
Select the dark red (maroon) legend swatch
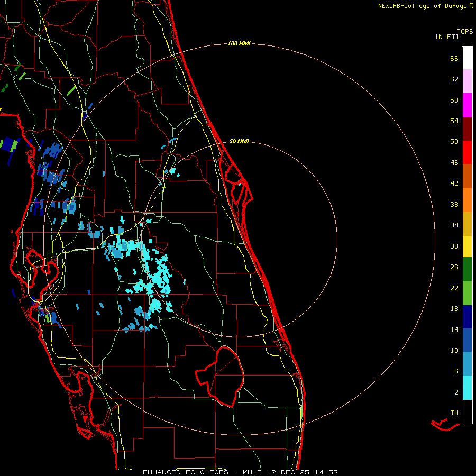(467, 129)
